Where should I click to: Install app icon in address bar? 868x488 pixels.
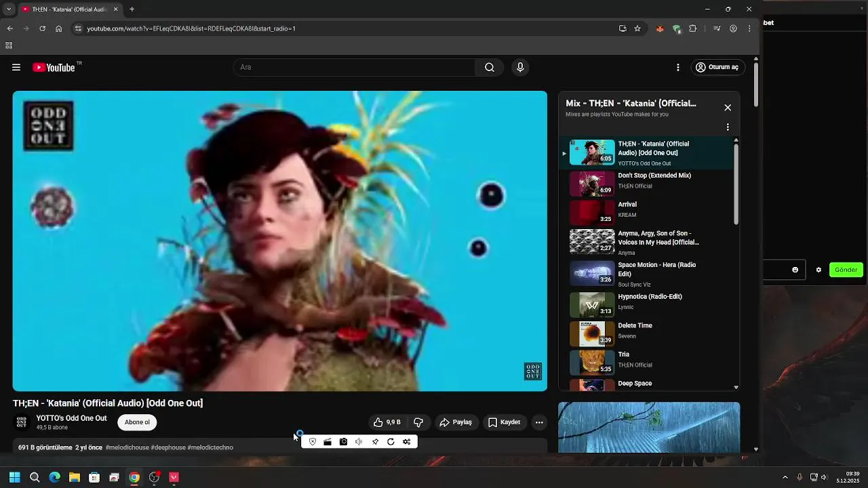click(x=623, y=28)
